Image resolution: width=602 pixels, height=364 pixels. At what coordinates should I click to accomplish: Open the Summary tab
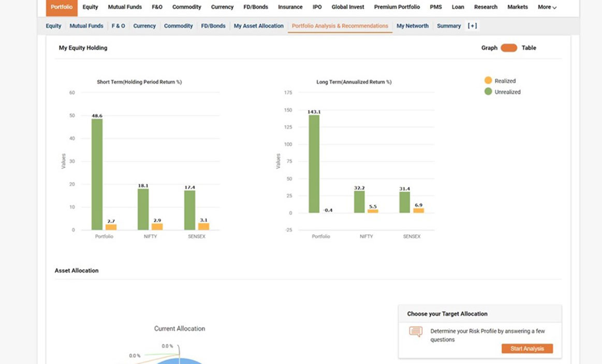click(x=449, y=26)
